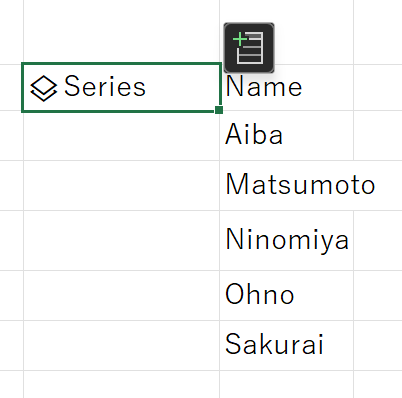402x398 pixels.
Task: Select the empty Series cell beside Matsumoto
Action: point(122,185)
